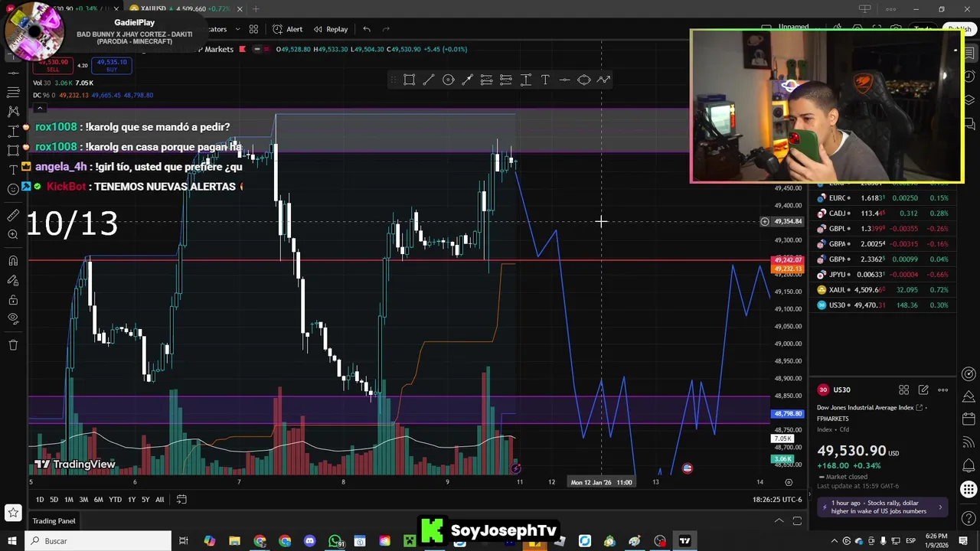980x551 pixels.
Task: Click the 49,242.07 red price label on the scale
Action: point(788,260)
